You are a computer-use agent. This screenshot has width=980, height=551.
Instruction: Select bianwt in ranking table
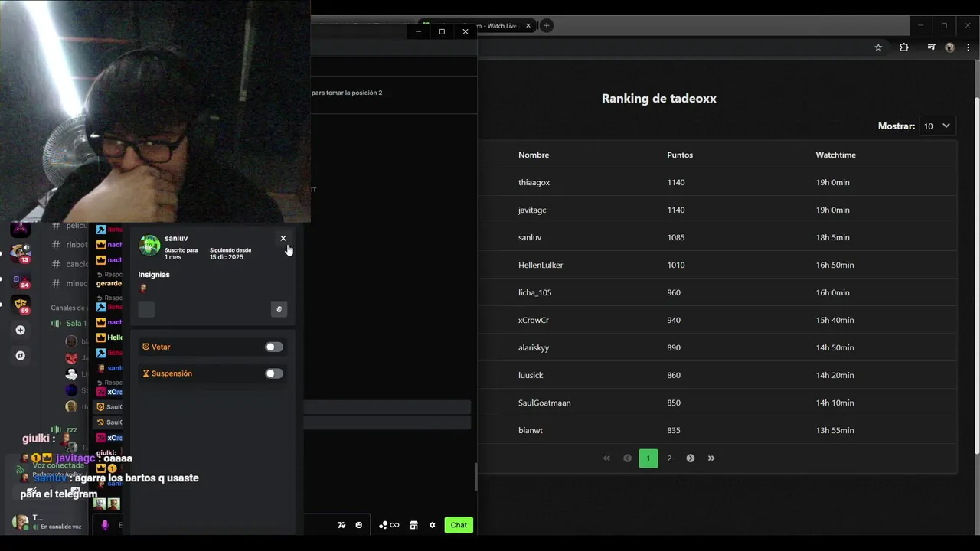[531, 430]
